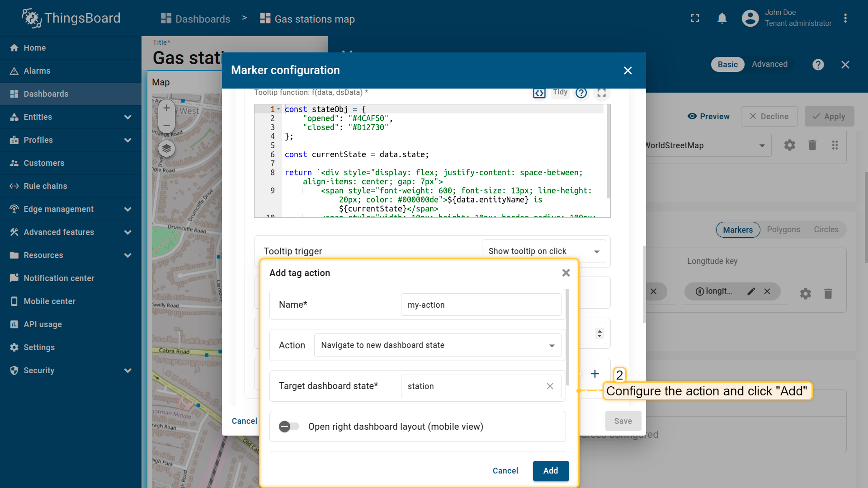
Task: Expand tooltip function editor to fullscreen
Action: 601,93
